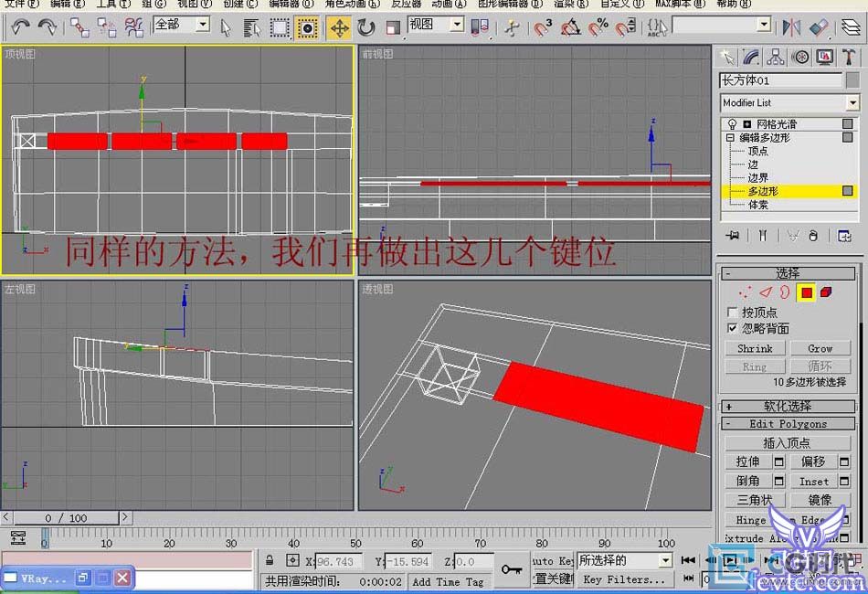Click Bind to Space Warp icon
The height and width of the screenshot is (594, 868).
(x=133, y=27)
